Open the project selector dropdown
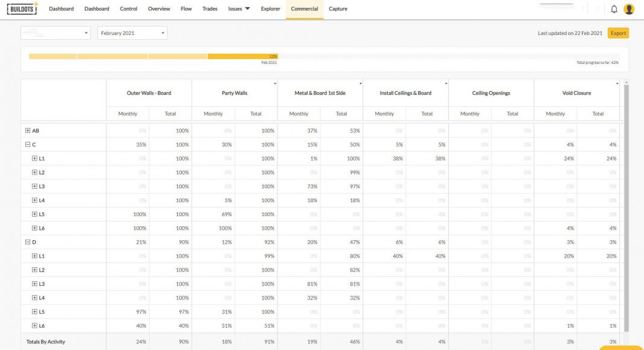644x350 pixels. coord(55,33)
